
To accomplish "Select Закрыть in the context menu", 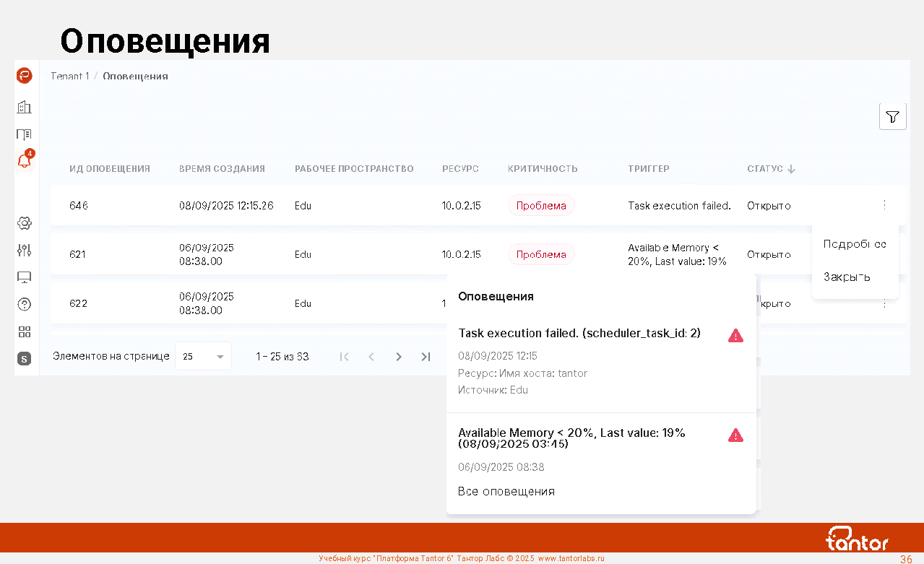I will point(847,277).
